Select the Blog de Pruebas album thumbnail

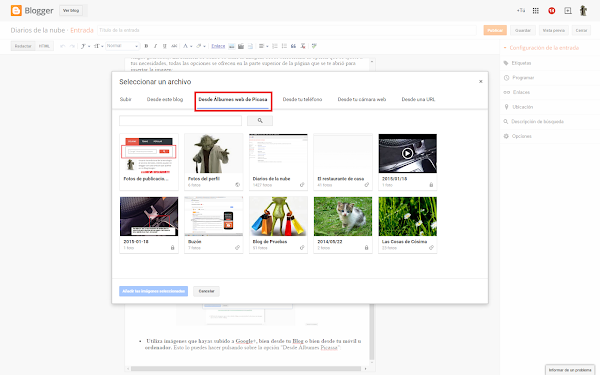coord(278,225)
